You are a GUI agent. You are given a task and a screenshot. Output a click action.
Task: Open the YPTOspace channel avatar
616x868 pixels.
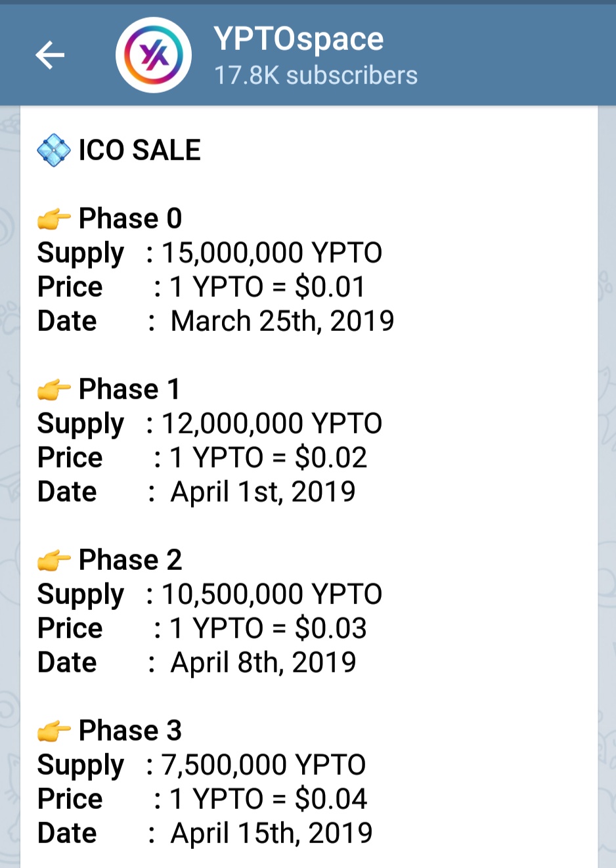tap(154, 55)
